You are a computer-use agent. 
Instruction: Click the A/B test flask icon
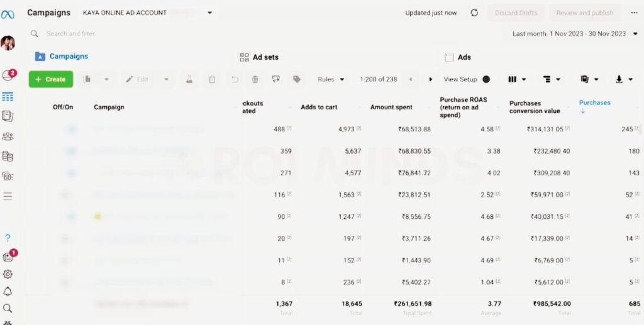click(x=187, y=79)
